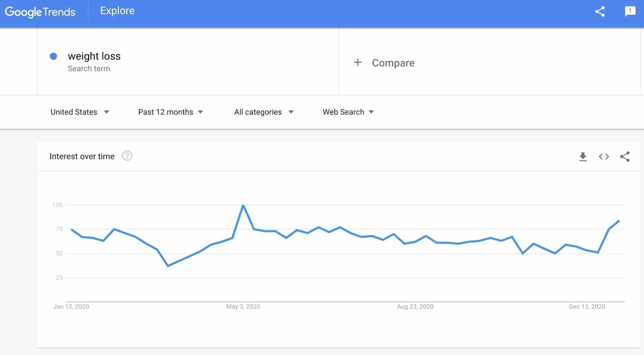Open the feedback icon in header

[630, 11]
